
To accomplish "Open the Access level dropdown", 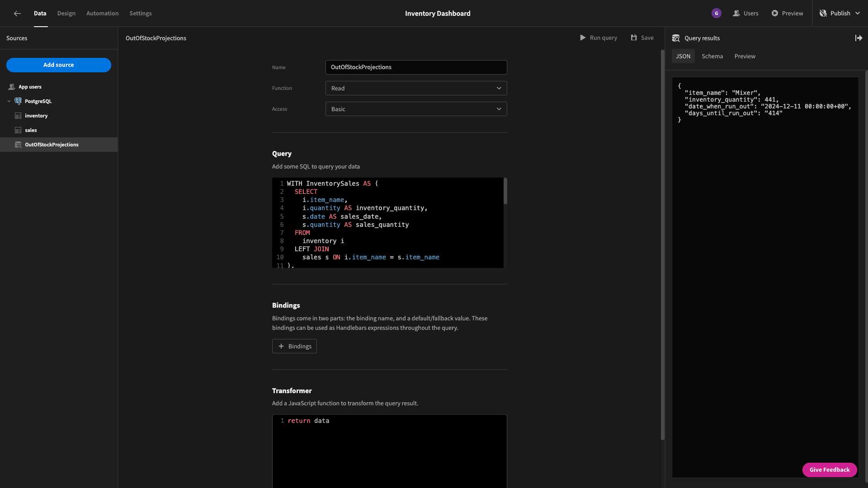I will 415,108.
